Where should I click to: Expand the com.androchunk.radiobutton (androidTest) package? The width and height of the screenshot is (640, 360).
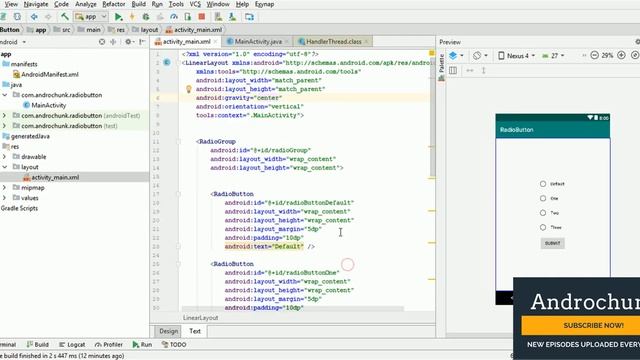point(5,116)
